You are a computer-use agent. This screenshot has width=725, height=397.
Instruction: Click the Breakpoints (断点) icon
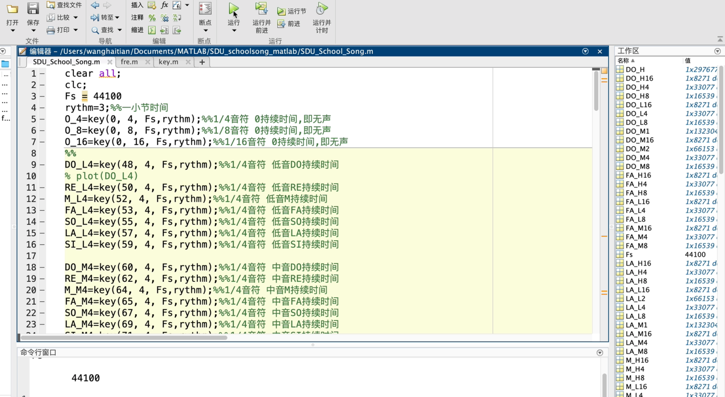click(205, 9)
